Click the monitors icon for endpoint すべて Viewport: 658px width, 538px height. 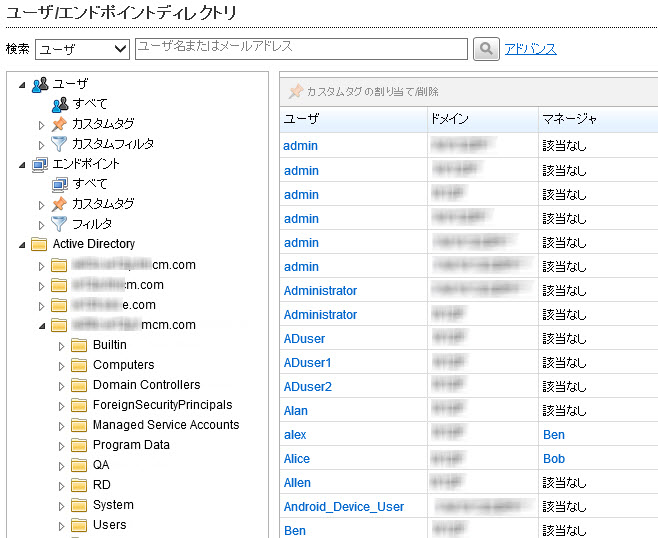tap(59, 184)
